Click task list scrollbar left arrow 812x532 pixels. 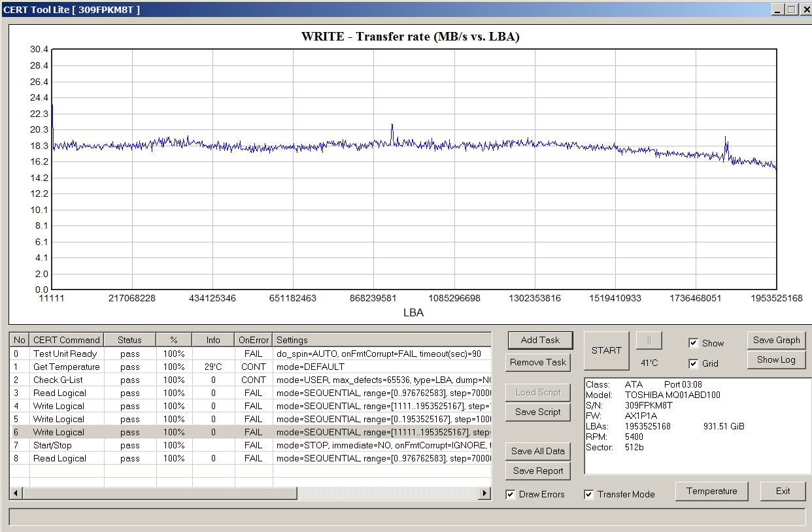tap(16, 493)
